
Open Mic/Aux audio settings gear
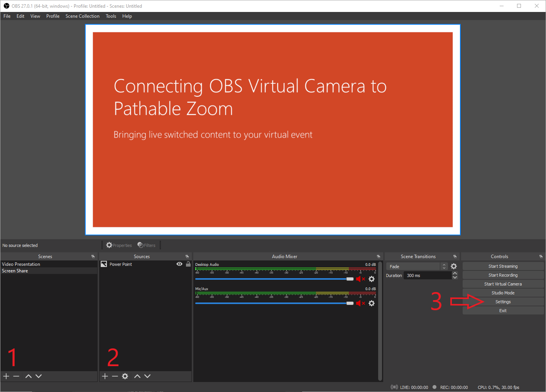[372, 303]
